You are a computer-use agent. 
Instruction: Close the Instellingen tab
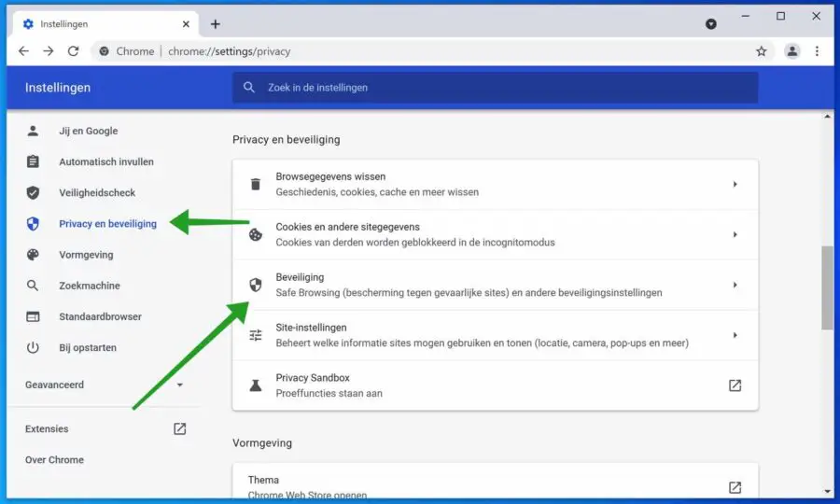click(x=186, y=24)
